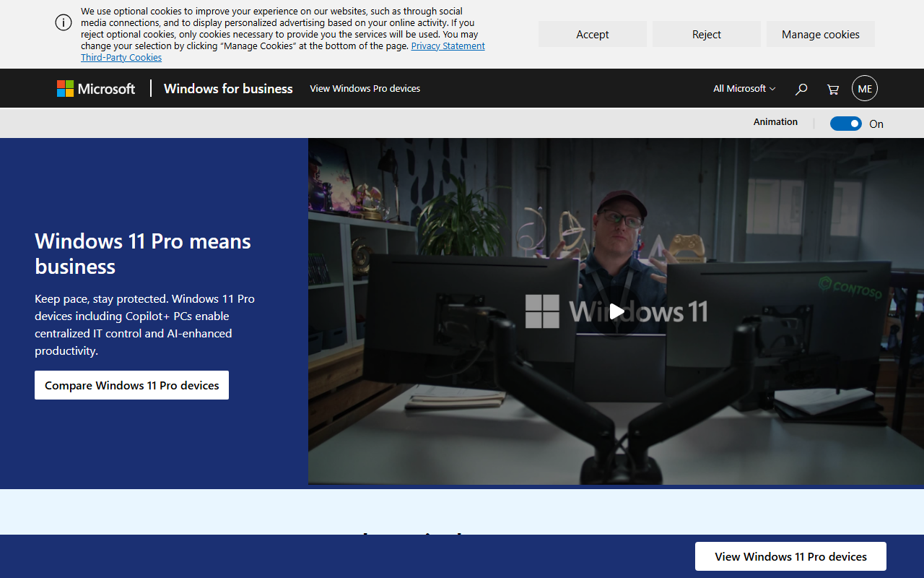Play the Windows 11 video
Screen dimensions: 924x578
click(x=616, y=311)
